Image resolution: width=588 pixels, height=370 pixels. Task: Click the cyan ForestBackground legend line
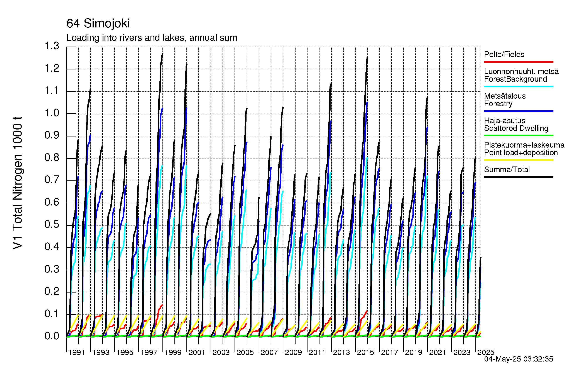click(519, 86)
